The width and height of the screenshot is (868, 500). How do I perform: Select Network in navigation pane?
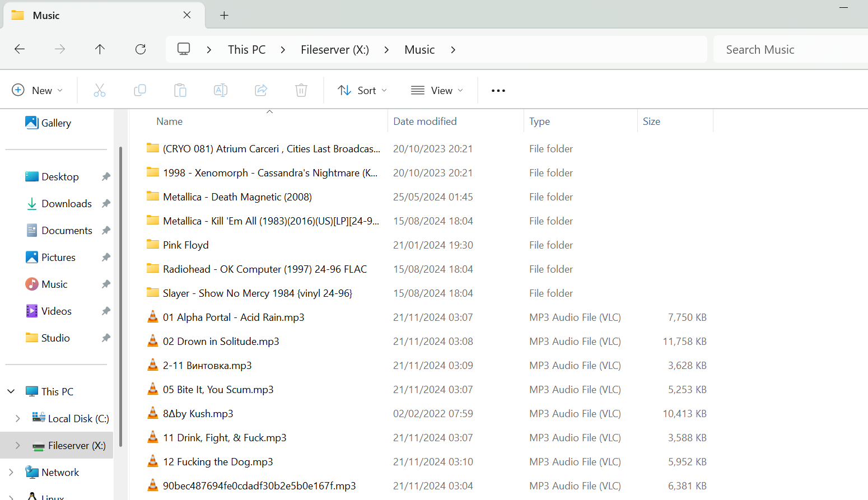[53, 472]
